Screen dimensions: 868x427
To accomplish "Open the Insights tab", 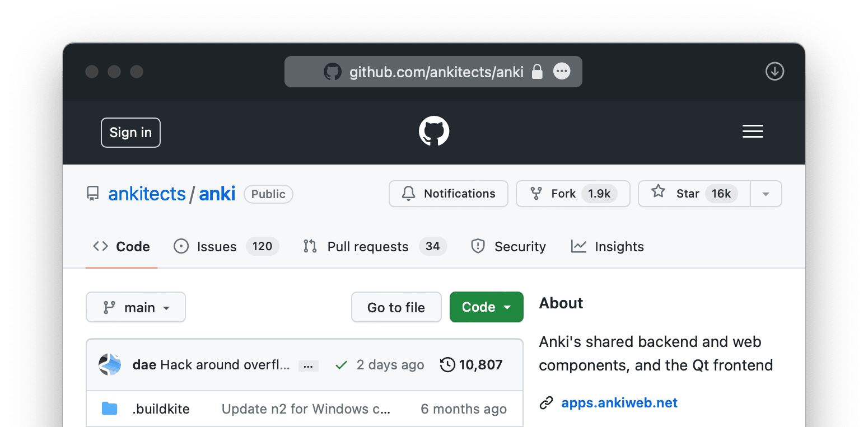I will click(x=607, y=246).
